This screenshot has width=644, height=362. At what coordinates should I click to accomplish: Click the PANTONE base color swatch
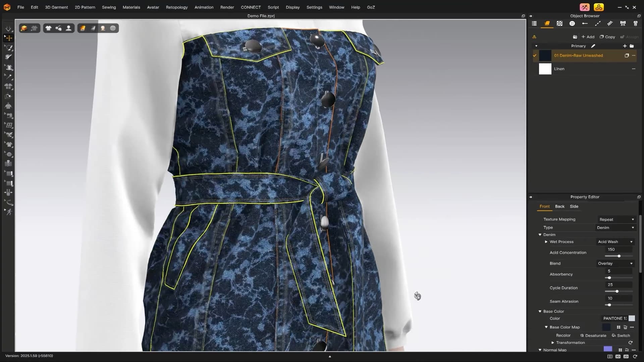pos(632,318)
